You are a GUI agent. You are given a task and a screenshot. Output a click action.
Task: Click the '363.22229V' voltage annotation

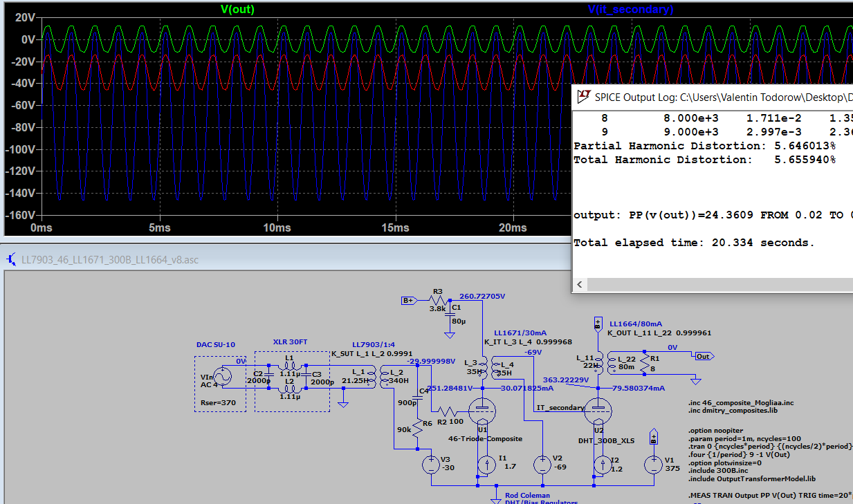[x=566, y=380]
